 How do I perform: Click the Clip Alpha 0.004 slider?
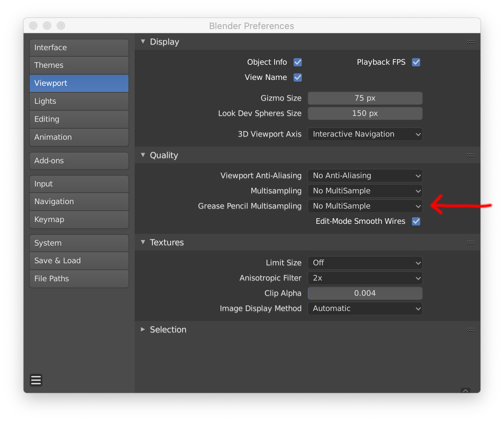click(365, 293)
